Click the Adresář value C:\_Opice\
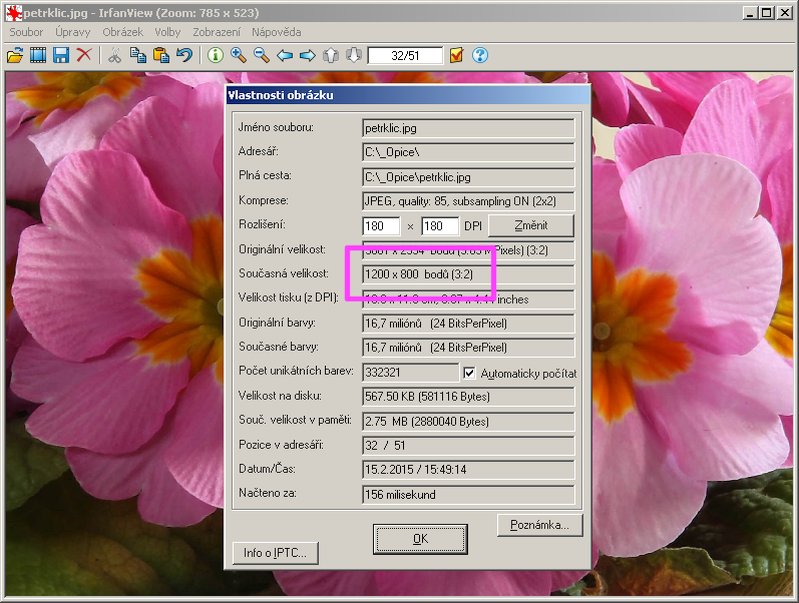Image resolution: width=799 pixels, height=603 pixels. (x=468, y=152)
